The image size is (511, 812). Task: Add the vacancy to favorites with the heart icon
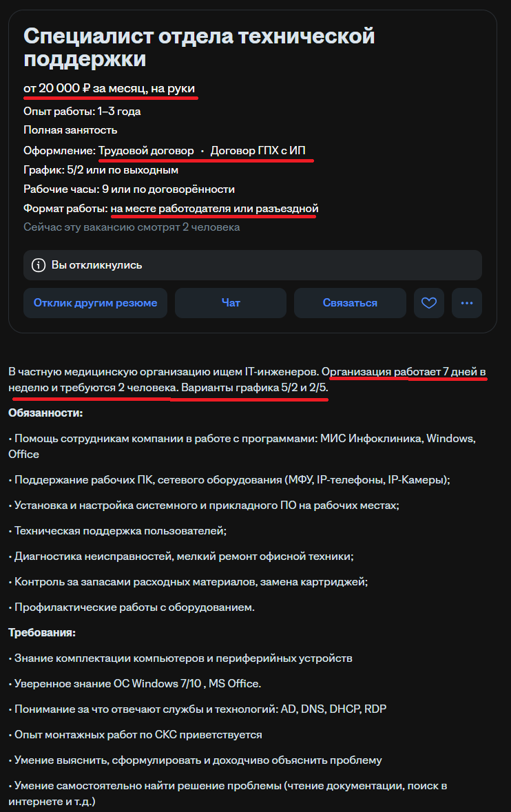[x=429, y=303]
